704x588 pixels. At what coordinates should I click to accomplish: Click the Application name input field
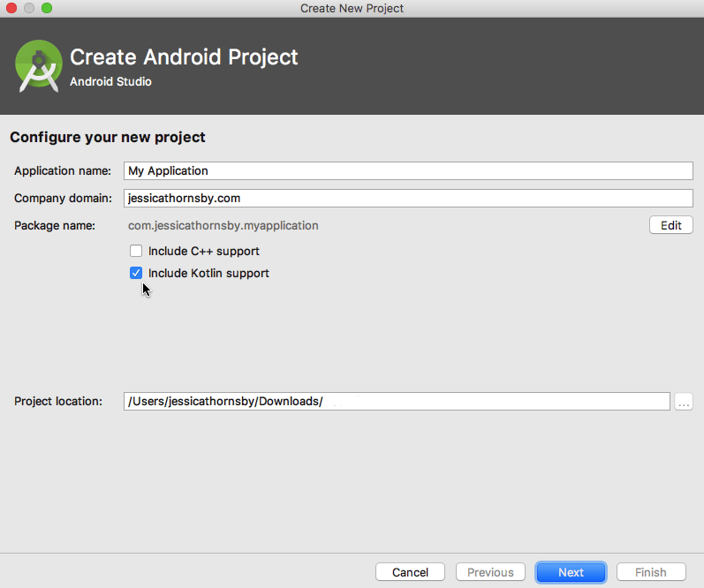pos(408,170)
